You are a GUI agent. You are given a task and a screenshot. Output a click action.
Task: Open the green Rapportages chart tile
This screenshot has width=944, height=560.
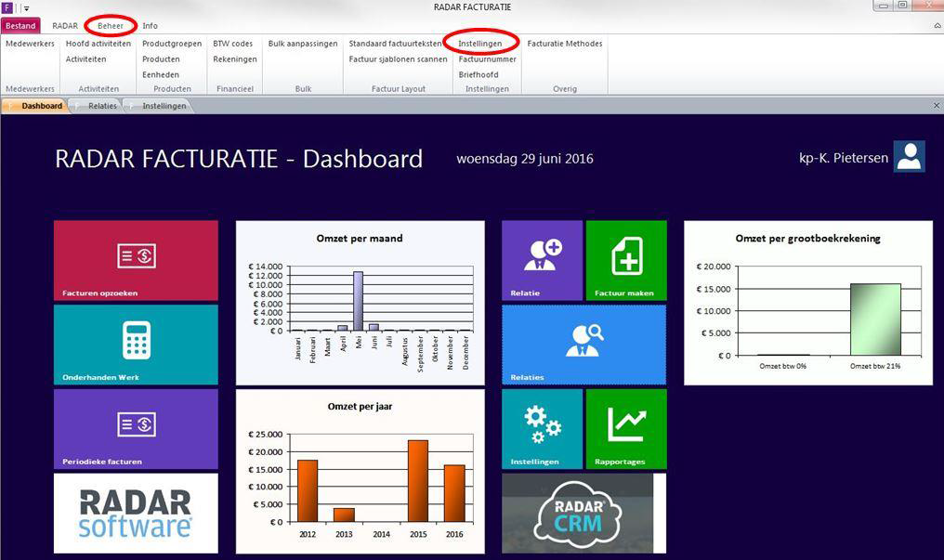[626, 429]
